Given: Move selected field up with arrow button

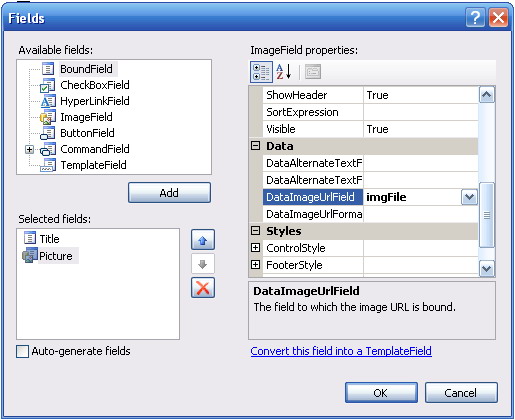Looking at the screenshot, I should 203,240.
